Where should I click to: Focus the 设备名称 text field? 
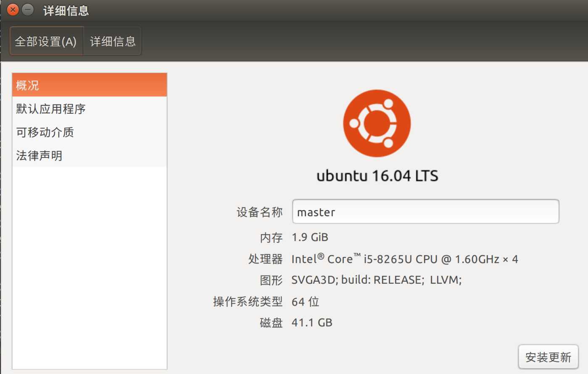(425, 212)
